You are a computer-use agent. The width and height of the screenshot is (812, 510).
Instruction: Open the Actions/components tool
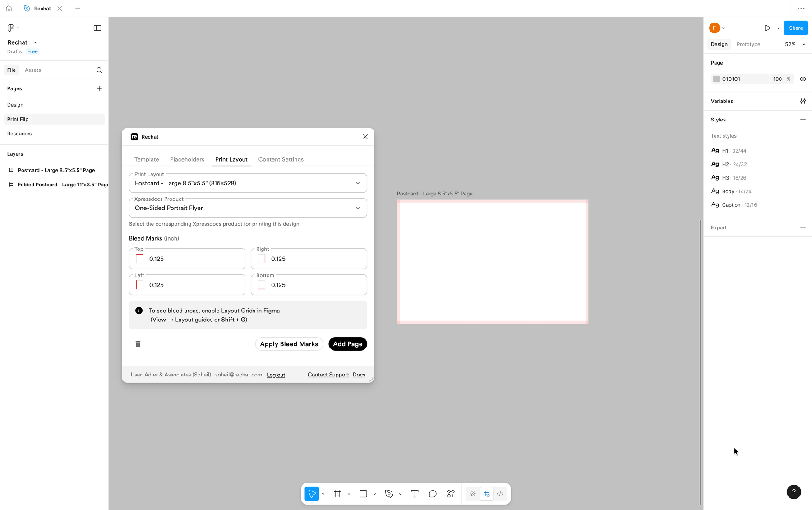(451, 494)
